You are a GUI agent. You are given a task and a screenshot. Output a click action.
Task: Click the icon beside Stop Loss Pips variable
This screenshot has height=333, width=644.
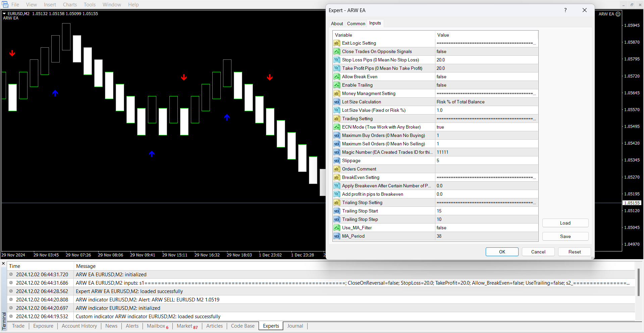(x=336, y=60)
